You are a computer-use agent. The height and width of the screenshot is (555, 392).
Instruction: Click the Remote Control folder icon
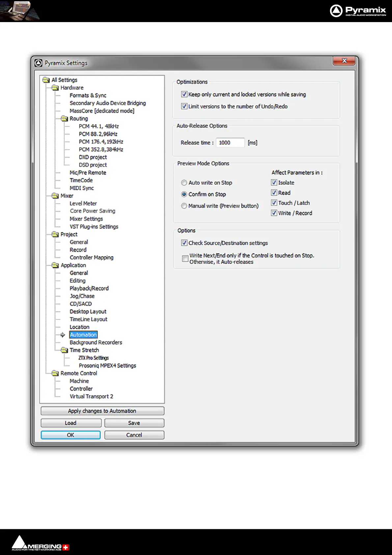[55, 373]
